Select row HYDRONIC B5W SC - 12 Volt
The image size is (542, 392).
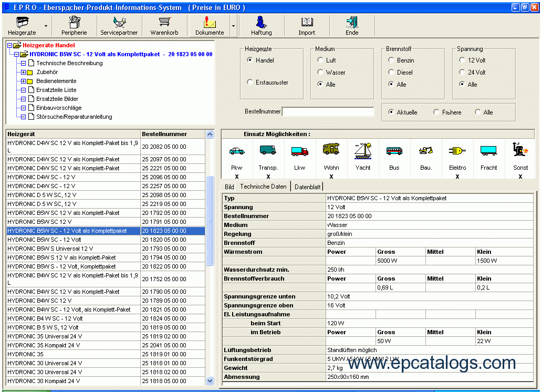pos(106,240)
